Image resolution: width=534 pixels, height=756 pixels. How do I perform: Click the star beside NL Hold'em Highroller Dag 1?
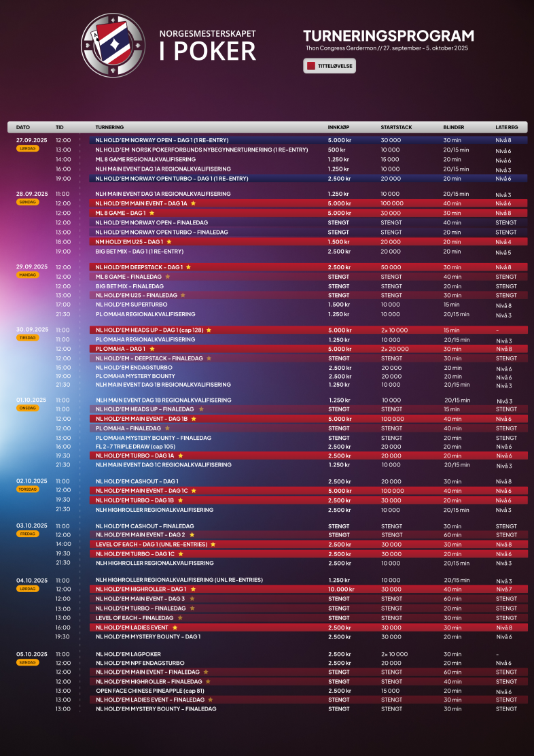[x=193, y=589]
